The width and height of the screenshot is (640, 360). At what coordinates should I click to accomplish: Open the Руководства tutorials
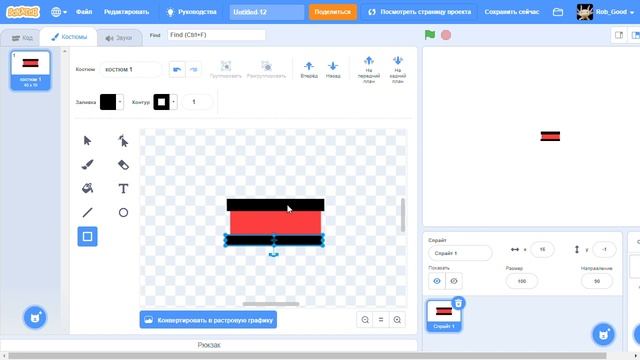click(192, 12)
